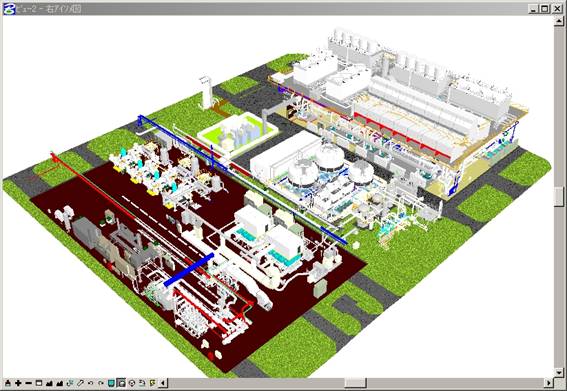Click the Zoom Out minus icon
The width and height of the screenshot is (567, 391).
tap(29, 383)
